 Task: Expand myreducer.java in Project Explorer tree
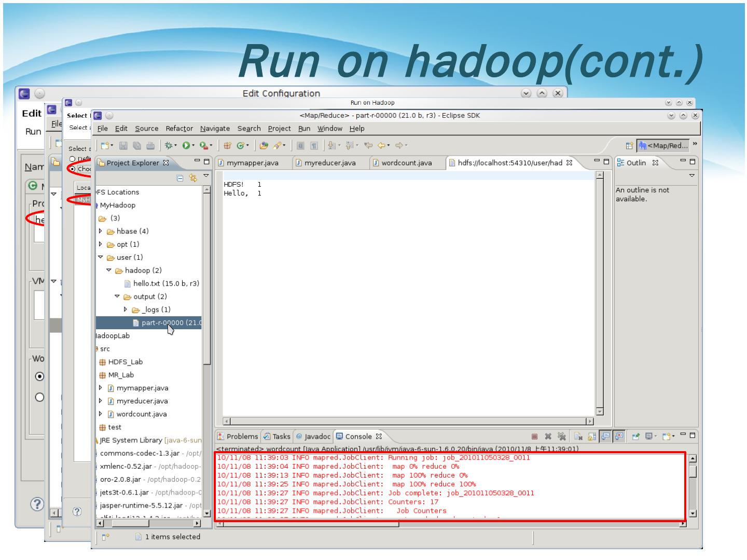click(x=101, y=401)
